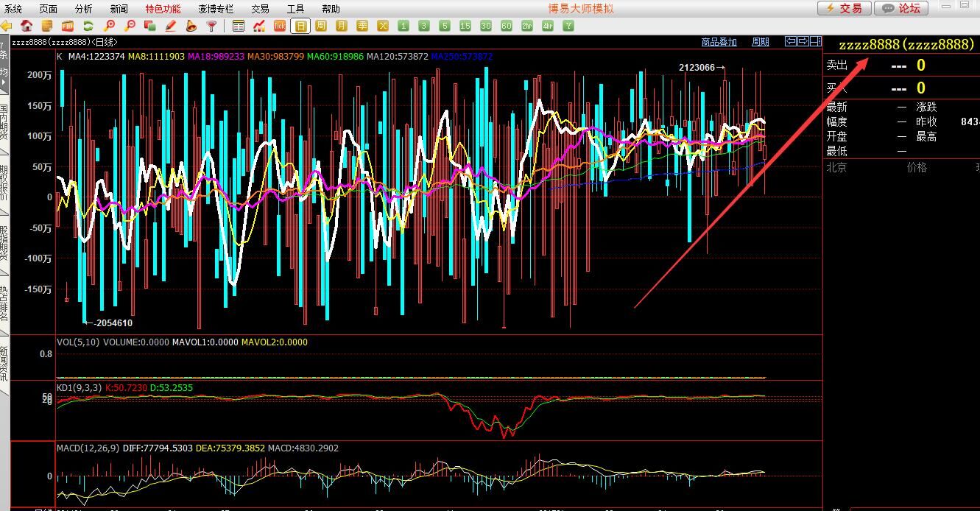Open the quote list table icon

[x=239, y=26]
